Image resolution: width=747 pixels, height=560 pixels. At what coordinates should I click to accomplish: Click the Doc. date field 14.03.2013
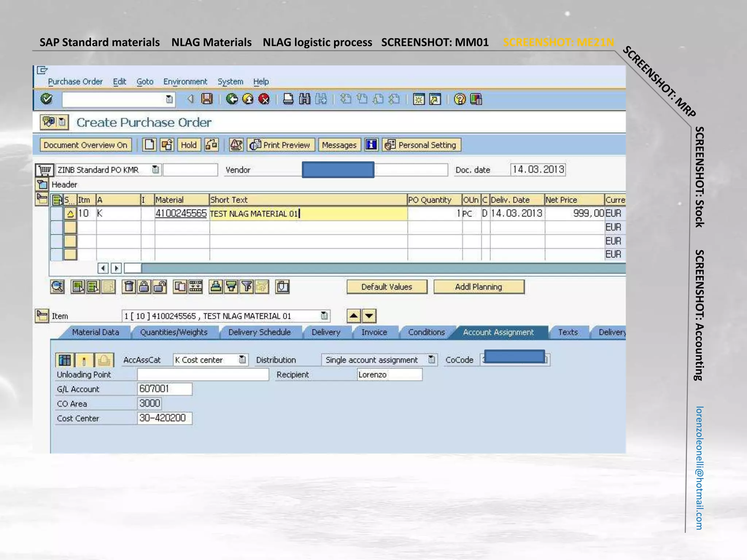(x=538, y=170)
